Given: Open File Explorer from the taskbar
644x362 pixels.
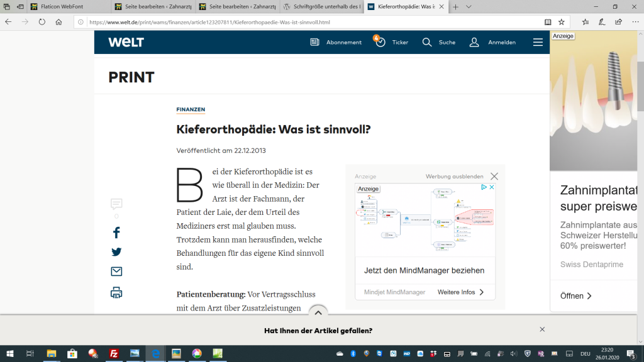Looking at the screenshot, I should pos(52,353).
